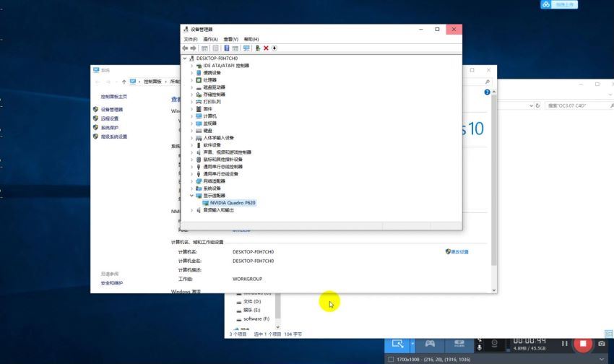Image resolution: width=614 pixels, height=364 pixels.
Task: Click the System window vertical scrollbar
Action: 494,181
